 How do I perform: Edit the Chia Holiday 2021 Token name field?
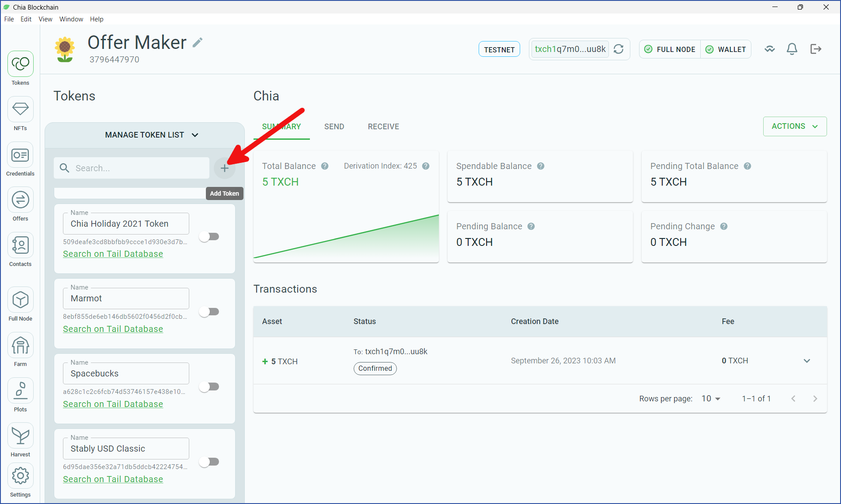point(126,224)
